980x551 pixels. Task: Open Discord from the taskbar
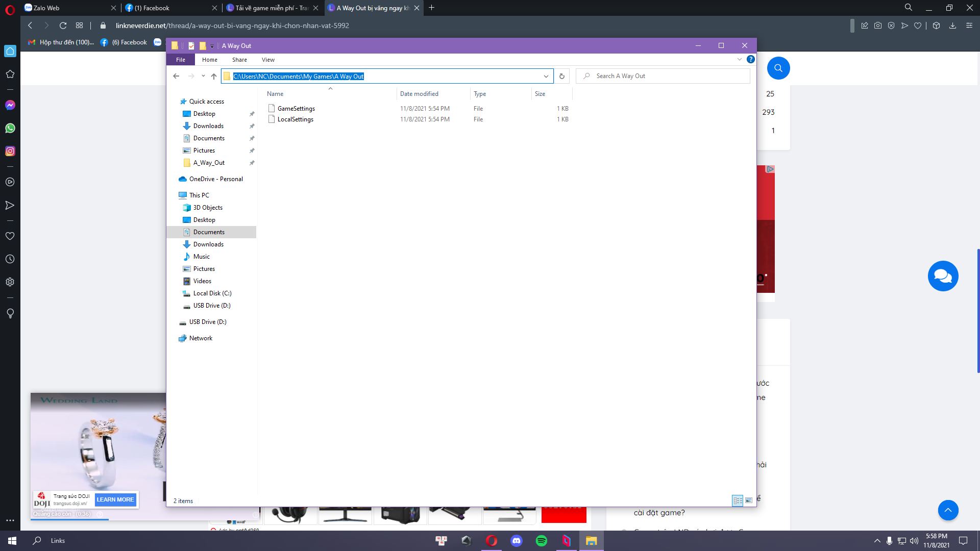(517, 541)
